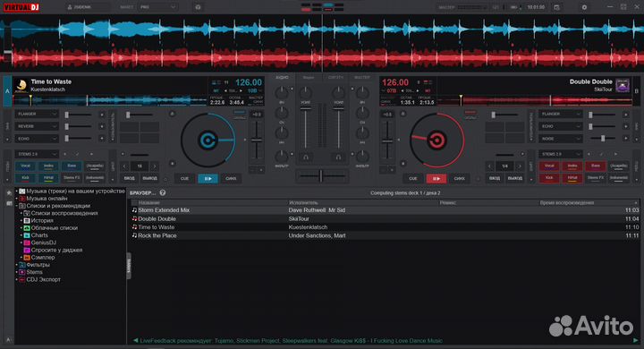Select История in the folder tree

pos(42,220)
